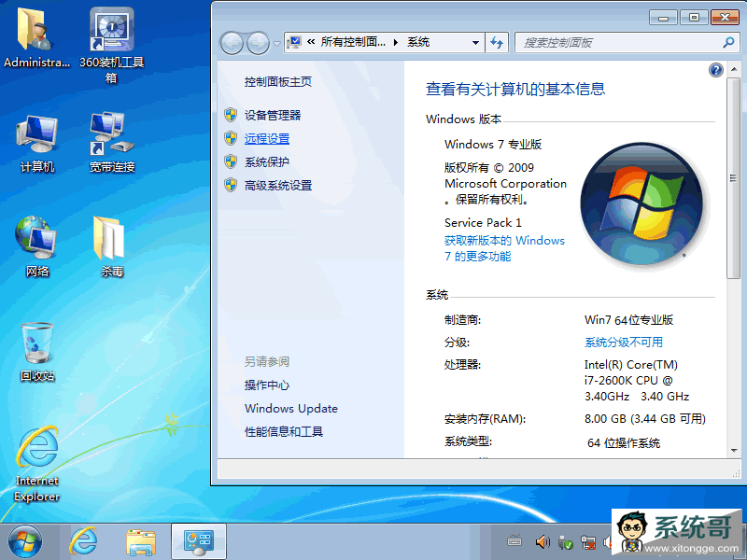Open Windows Update link
This screenshot has height=560, width=747.
point(291,408)
